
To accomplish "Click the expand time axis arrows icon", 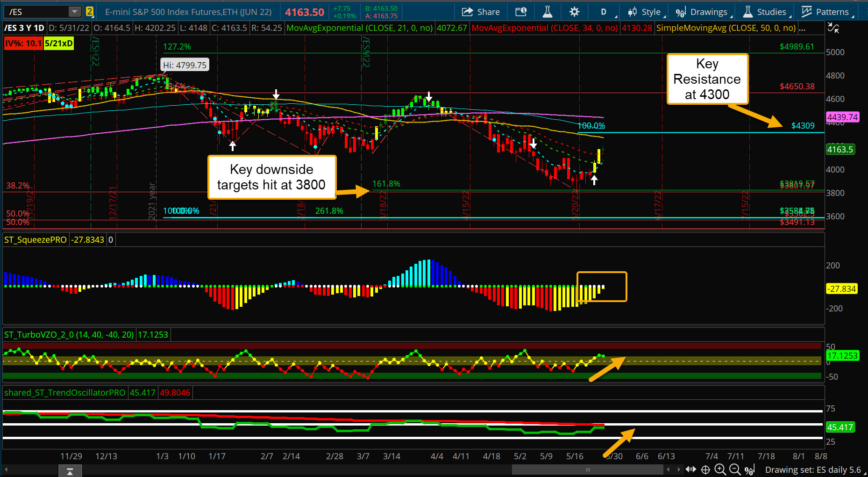I will tap(690, 470).
